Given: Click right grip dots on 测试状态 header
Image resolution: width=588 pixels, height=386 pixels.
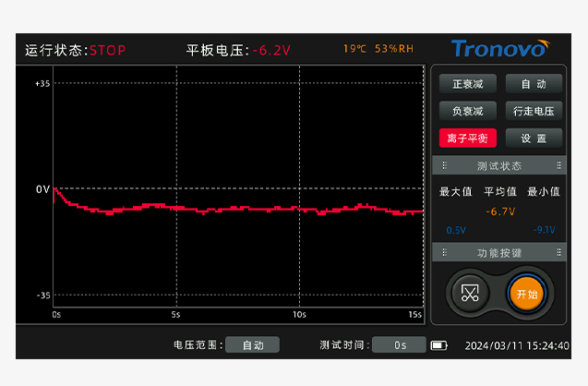Looking at the screenshot, I should (558, 165).
